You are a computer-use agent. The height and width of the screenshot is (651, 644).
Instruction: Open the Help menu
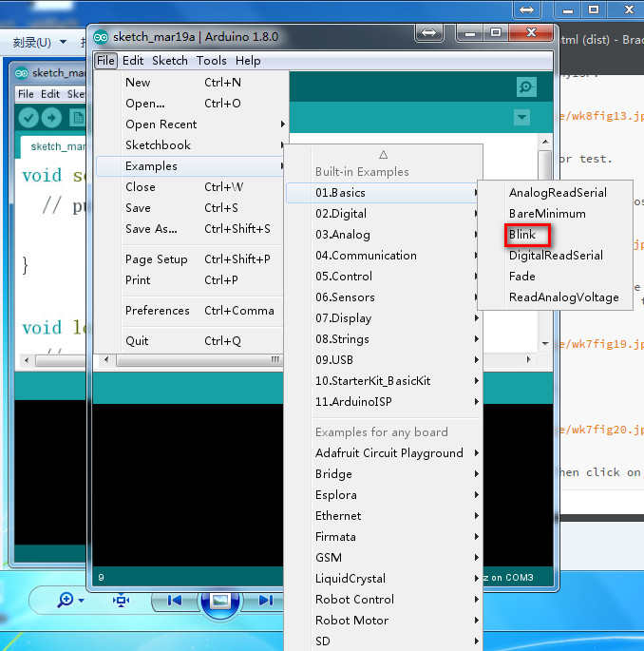tap(248, 61)
